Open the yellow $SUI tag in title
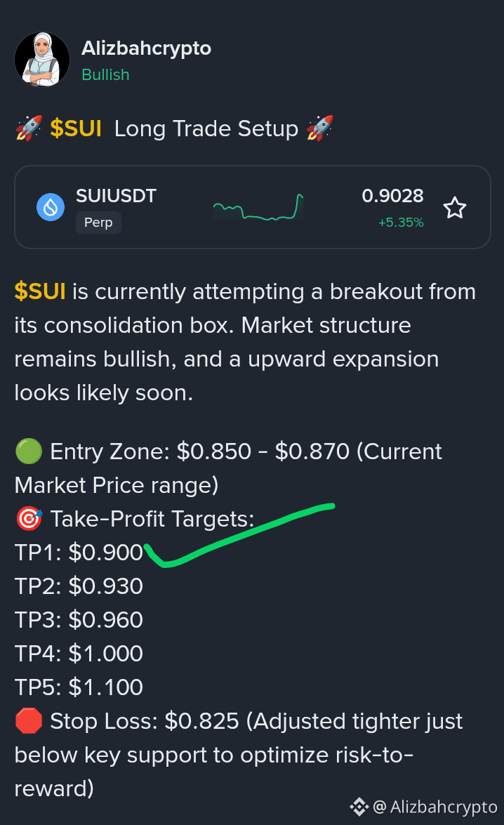Viewport: 504px width, 825px height. [x=76, y=128]
